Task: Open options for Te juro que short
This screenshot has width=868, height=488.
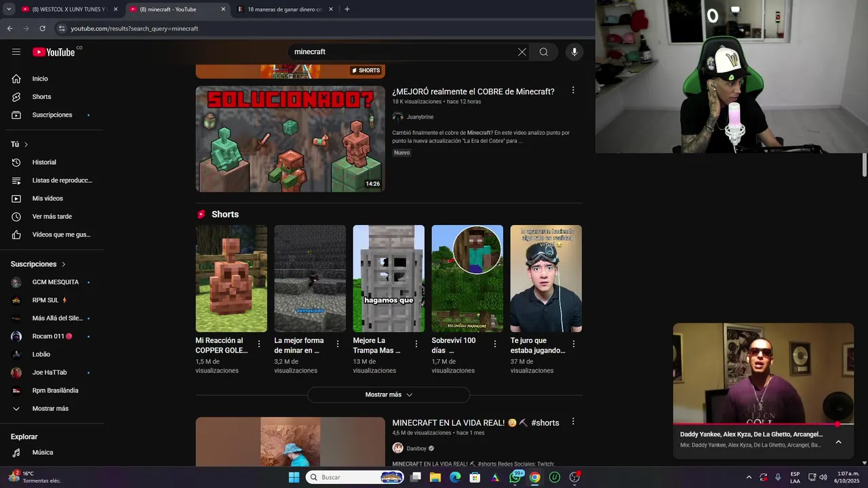Action: [574, 344]
